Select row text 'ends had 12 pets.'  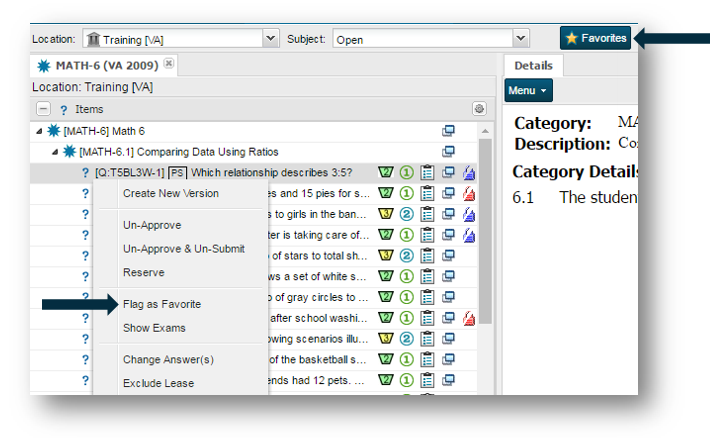pos(316,381)
